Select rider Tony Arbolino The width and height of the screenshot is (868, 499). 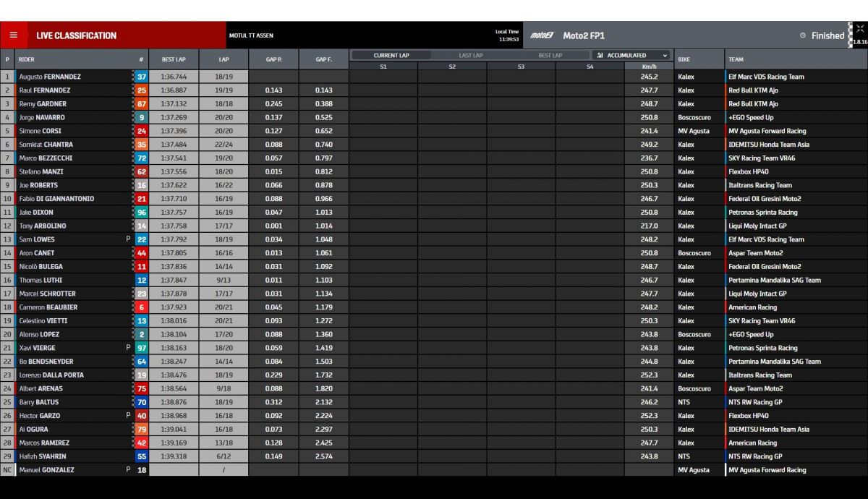click(42, 226)
